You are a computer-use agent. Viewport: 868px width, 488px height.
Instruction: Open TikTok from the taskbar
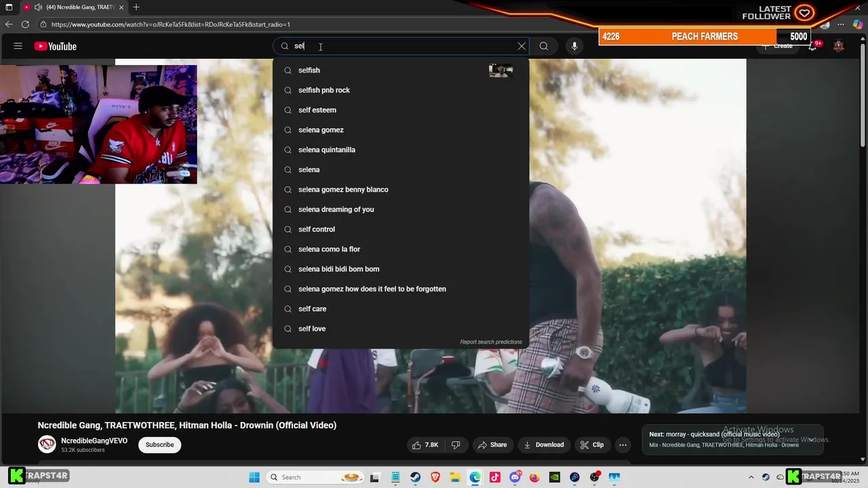pos(495,477)
